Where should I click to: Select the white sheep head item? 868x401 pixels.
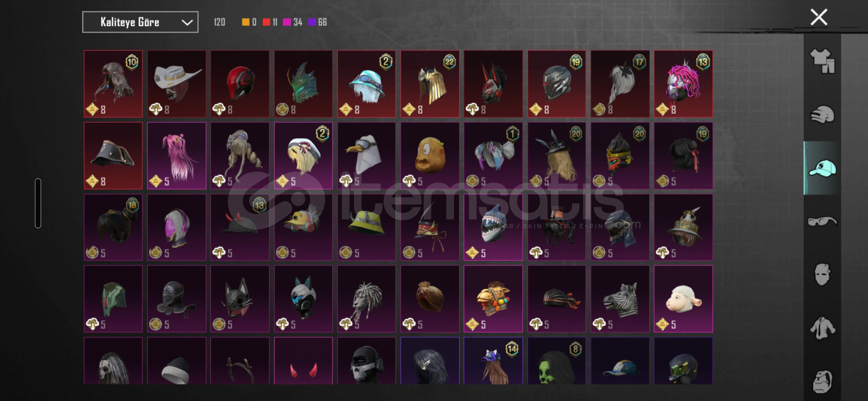coord(683,299)
